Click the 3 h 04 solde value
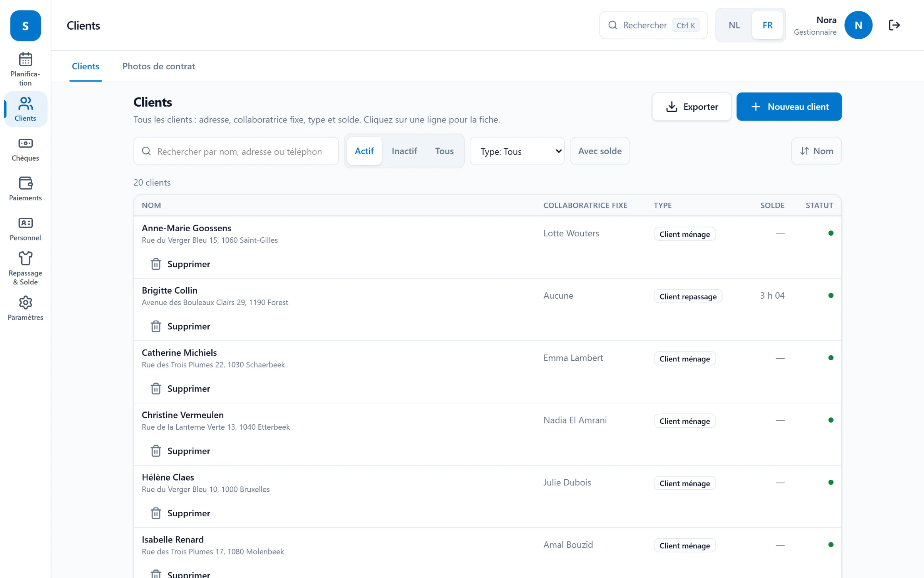 (x=772, y=296)
